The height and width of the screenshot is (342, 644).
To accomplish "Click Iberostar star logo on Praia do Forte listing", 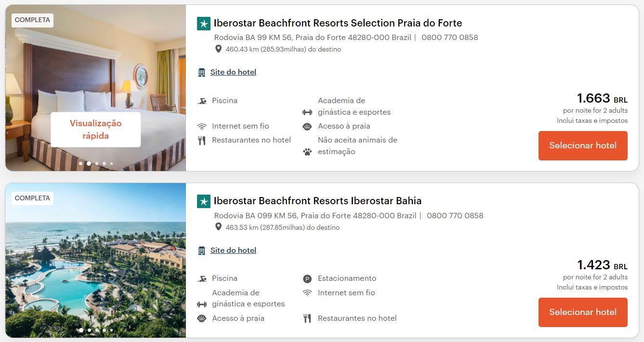I will [204, 23].
